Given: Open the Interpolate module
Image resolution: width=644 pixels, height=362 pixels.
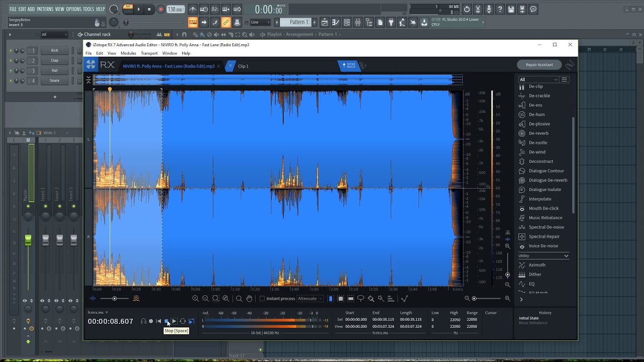Looking at the screenshot, I should tap(540, 199).
